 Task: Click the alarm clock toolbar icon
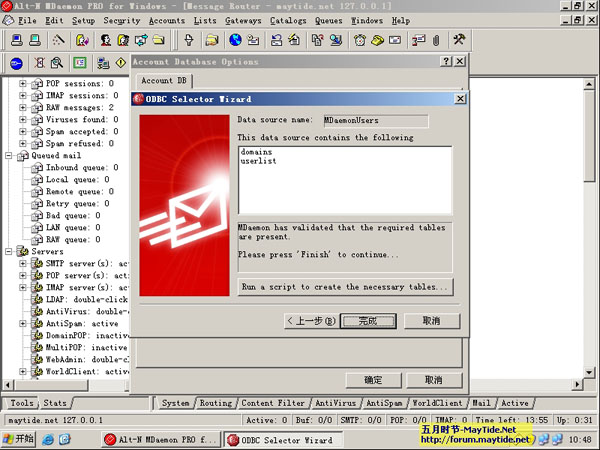pyautogui.click(x=359, y=40)
